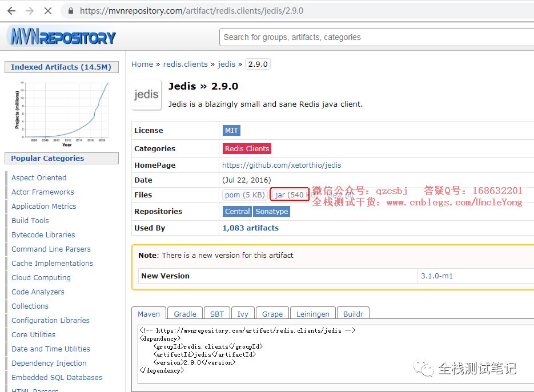Click the (Jul 22, 2016) date value

point(247,180)
